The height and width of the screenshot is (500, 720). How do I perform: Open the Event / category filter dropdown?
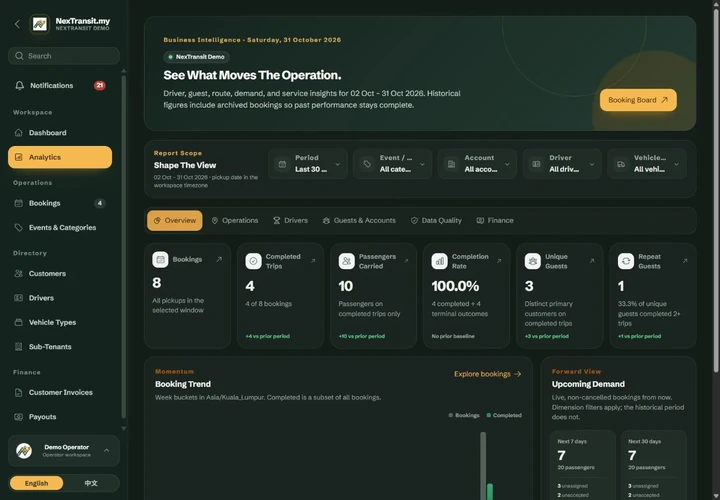[393, 164]
